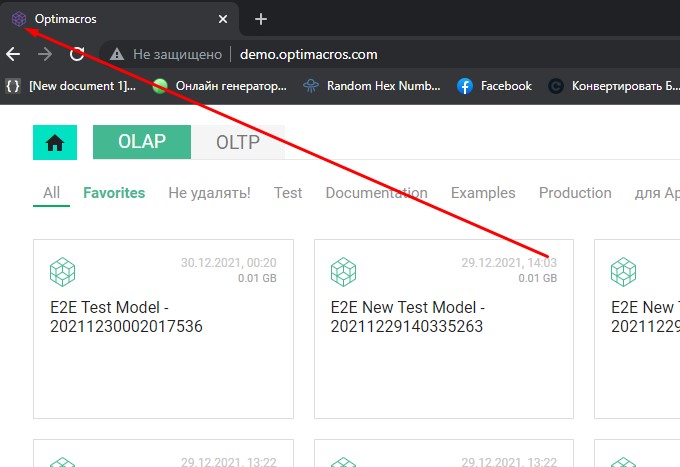Select the Examples category tab
Viewport: 680px width, 467px height.
[483, 193]
